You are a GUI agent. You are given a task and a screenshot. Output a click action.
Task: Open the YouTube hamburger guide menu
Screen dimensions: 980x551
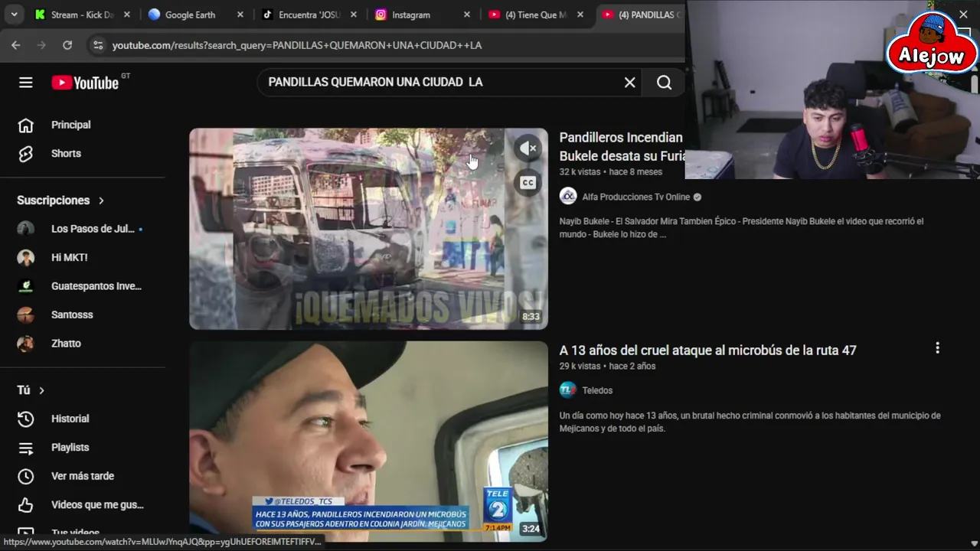tap(26, 83)
